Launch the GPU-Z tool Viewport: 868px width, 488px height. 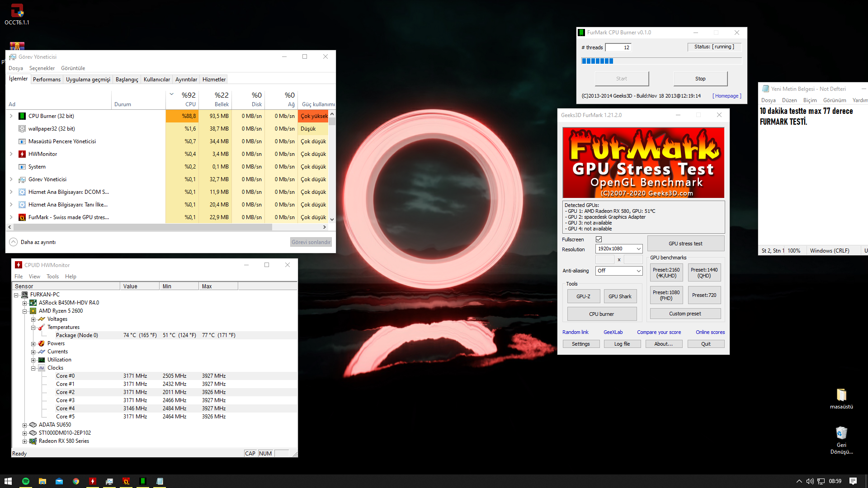583,296
